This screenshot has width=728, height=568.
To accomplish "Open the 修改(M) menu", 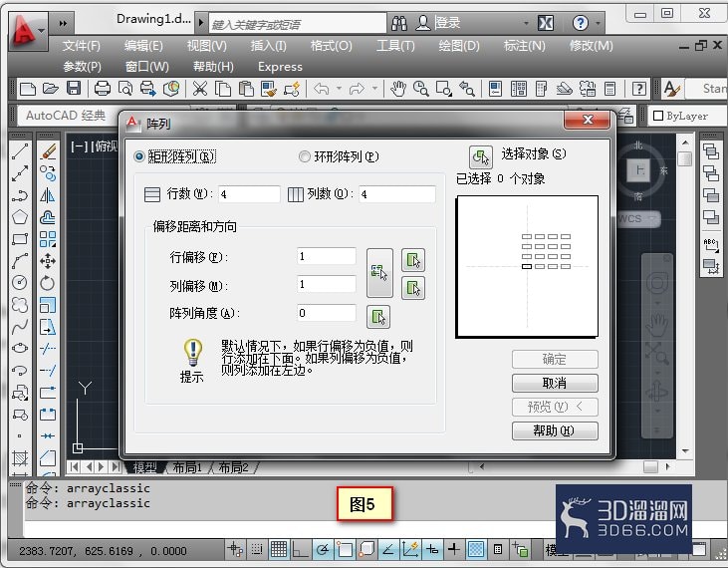I will tap(591, 46).
